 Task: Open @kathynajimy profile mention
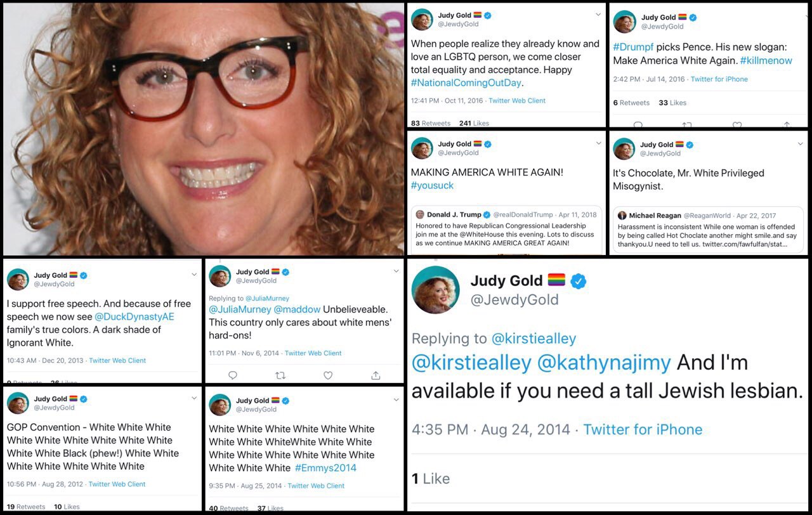(603, 362)
